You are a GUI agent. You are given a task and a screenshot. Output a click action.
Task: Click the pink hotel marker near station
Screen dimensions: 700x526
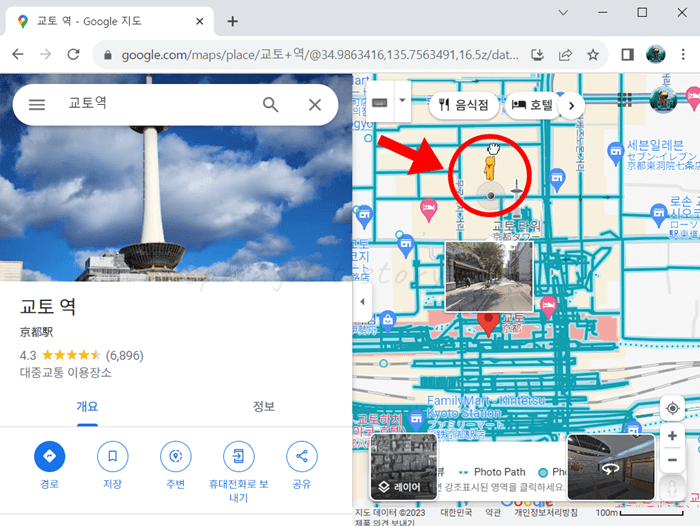point(548,308)
